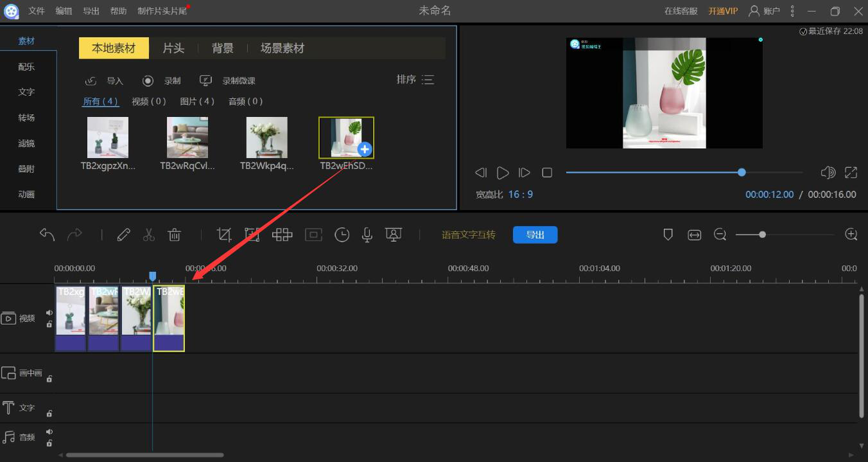
Task: Play the preview video
Action: point(503,172)
